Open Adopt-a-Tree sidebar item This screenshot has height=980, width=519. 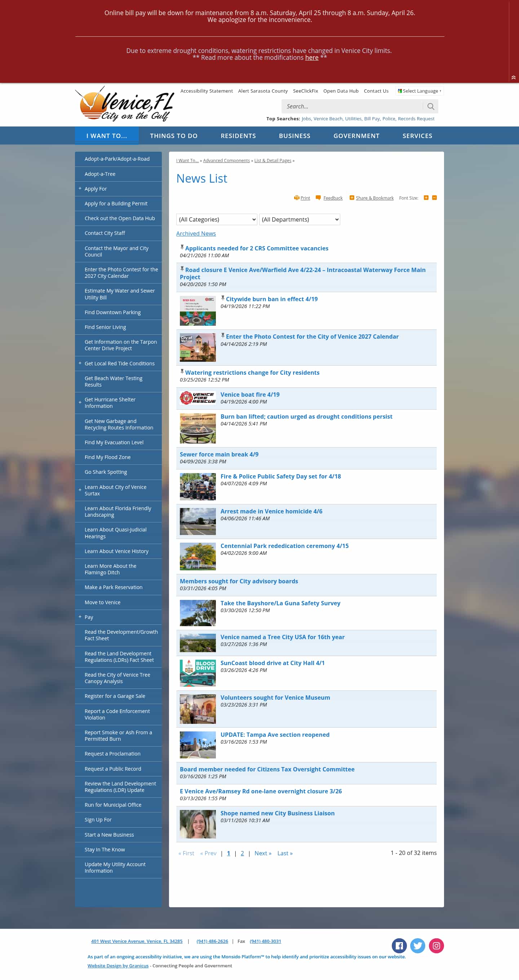(x=118, y=174)
